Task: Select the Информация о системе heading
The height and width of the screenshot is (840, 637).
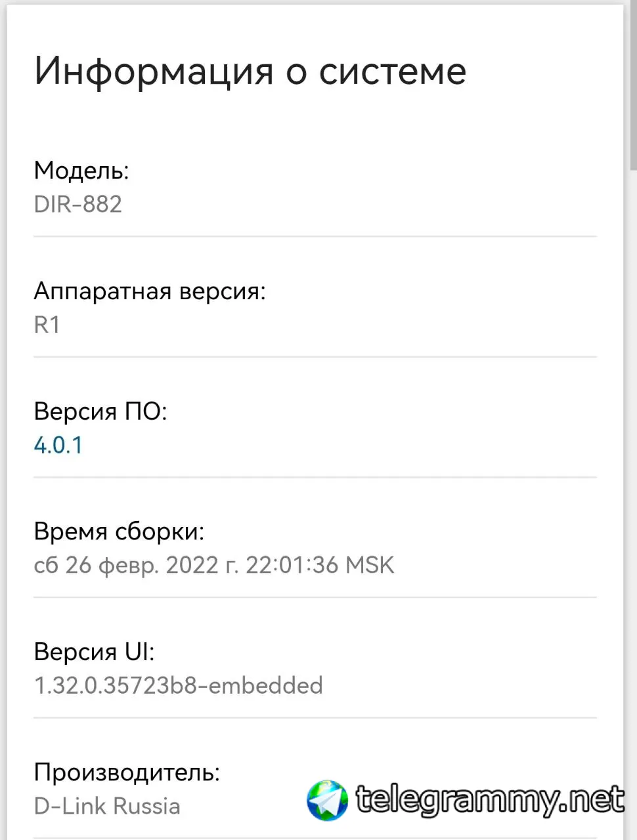Action: point(250,71)
